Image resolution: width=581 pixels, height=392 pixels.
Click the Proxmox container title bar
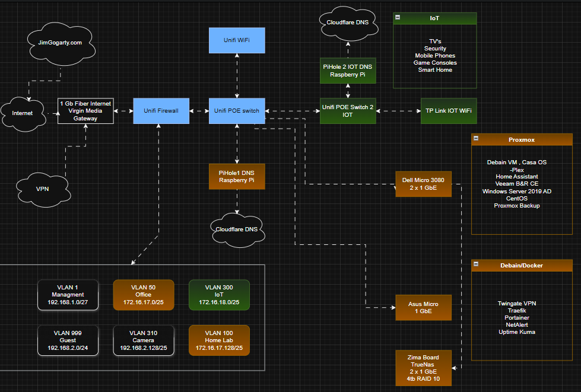point(522,140)
